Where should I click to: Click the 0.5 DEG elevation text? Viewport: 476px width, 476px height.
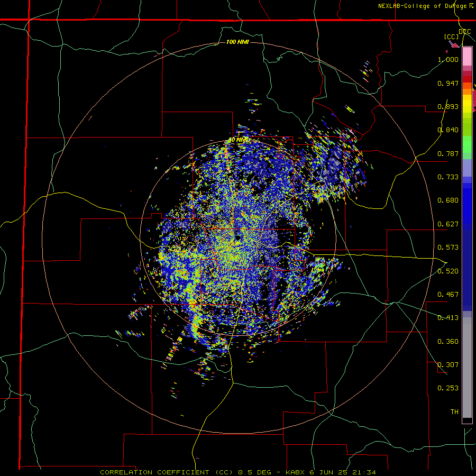(255, 472)
